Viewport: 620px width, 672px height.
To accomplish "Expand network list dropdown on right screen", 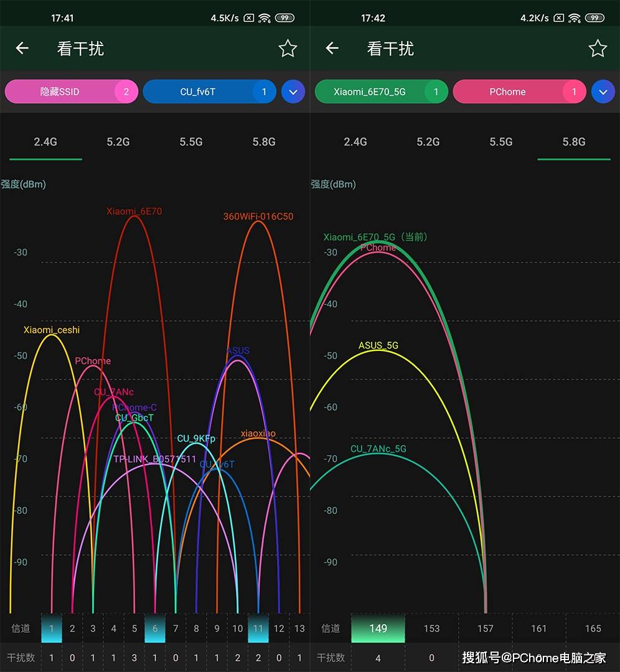I will pyautogui.click(x=603, y=92).
